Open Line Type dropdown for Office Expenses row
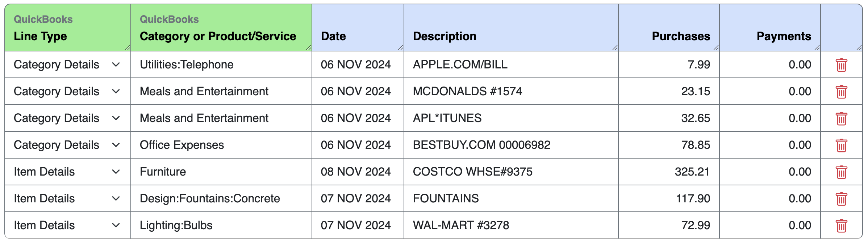Image resolution: width=868 pixels, height=244 pixels. (67, 145)
